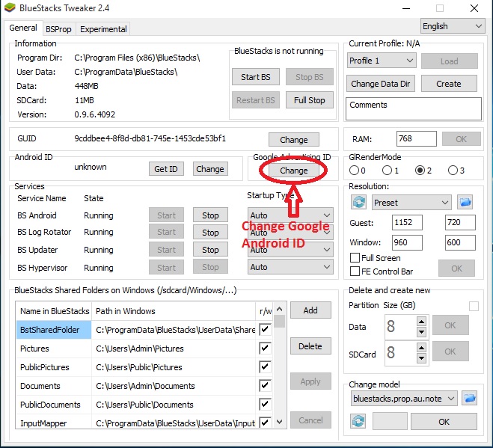Increase Data partition size with up arrow

coord(421,322)
